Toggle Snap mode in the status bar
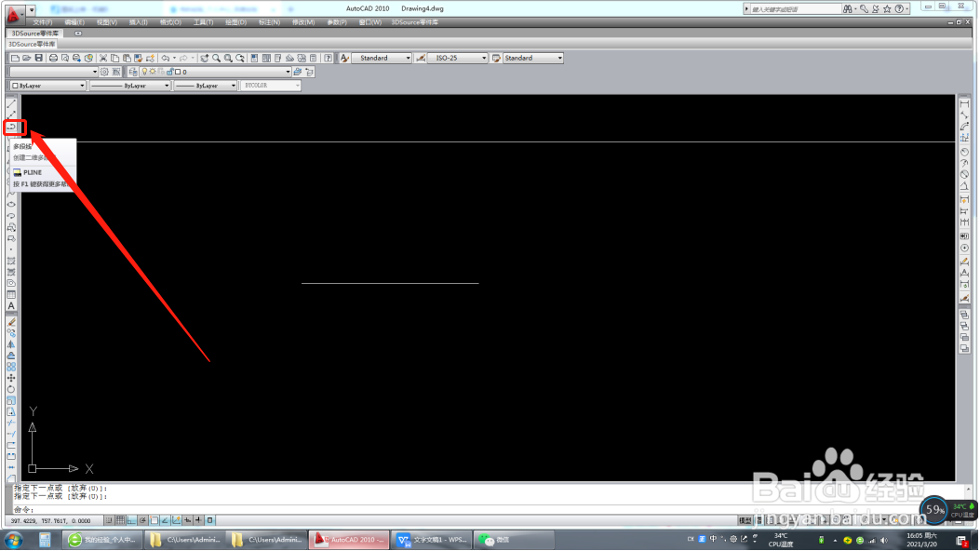Viewport: 980px width, 551px height. (x=109, y=520)
